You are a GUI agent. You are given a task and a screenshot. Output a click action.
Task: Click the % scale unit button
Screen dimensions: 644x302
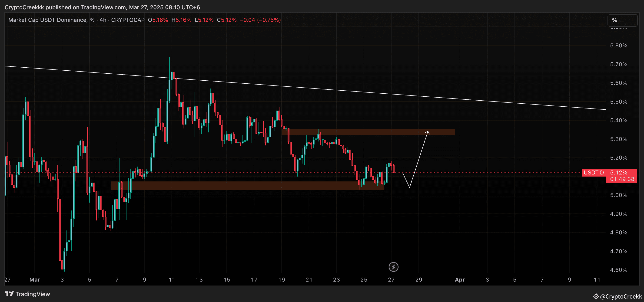[622, 20]
